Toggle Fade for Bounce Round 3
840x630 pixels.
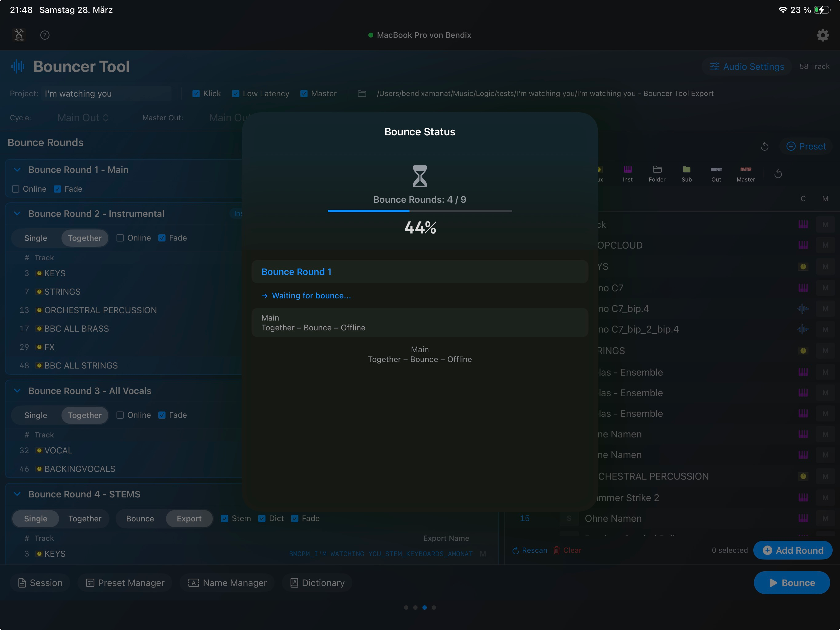[162, 415]
